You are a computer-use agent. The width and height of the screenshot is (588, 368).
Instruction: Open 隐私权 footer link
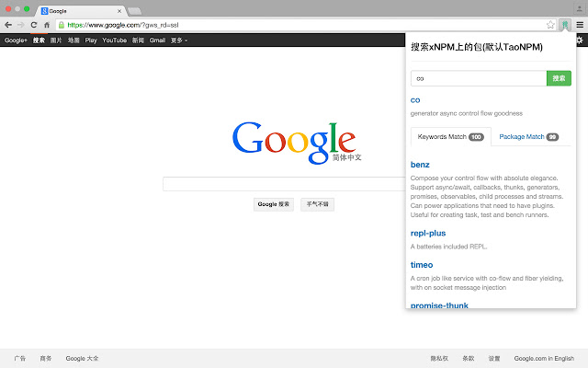(x=439, y=358)
